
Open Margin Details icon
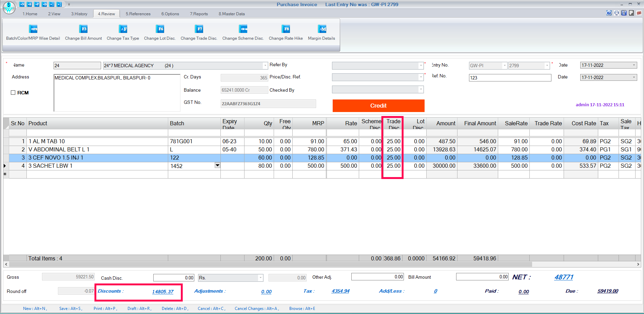(321, 29)
